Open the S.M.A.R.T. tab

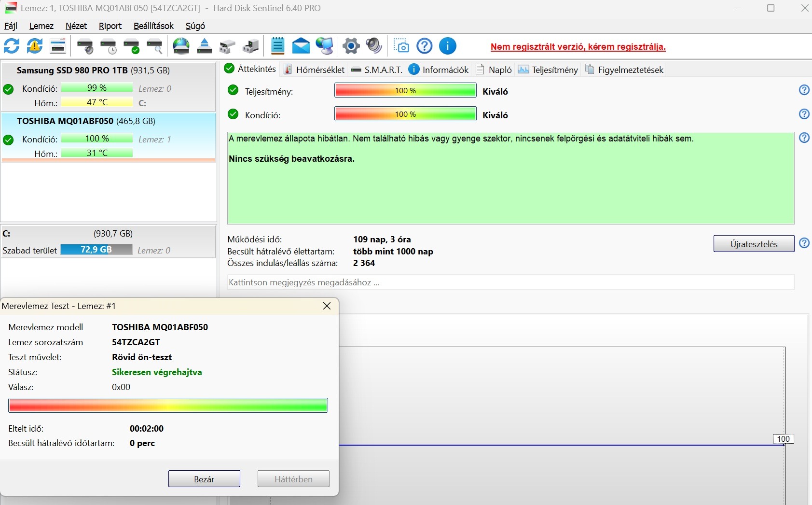tap(377, 70)
